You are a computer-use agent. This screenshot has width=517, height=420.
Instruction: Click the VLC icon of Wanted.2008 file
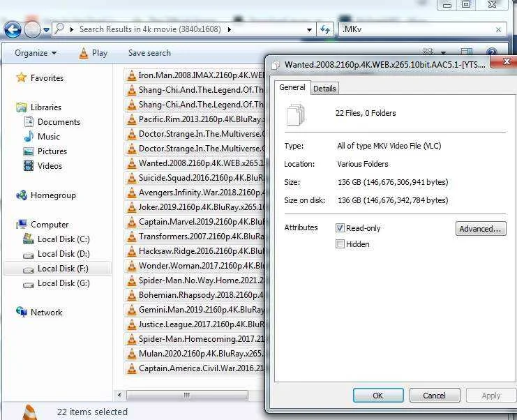132,163
